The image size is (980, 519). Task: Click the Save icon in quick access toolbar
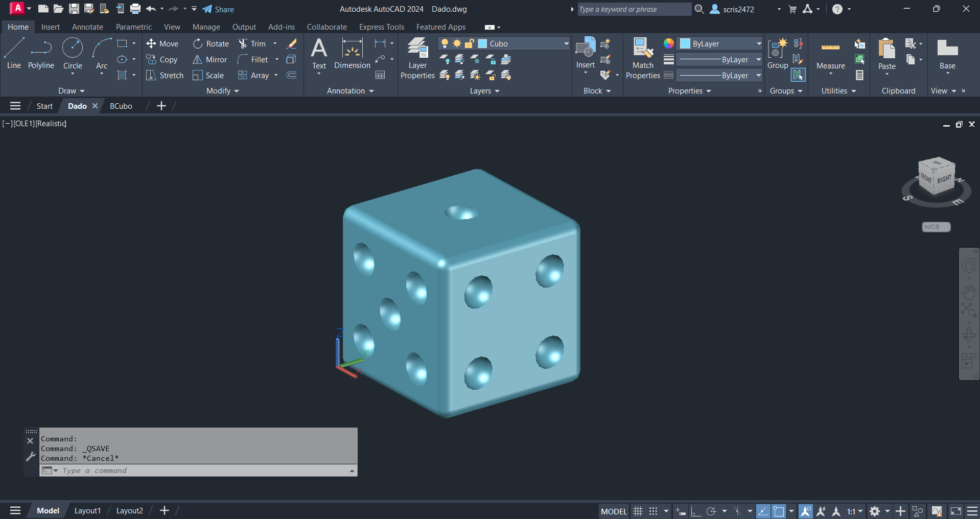74,9
